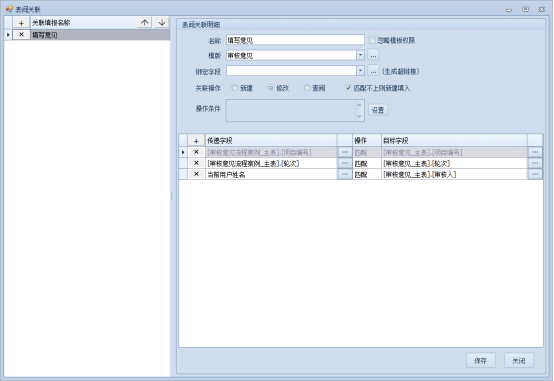Expand the 模板 dropdown list
This screenshot has height=381, width=554.
point(360,55)
